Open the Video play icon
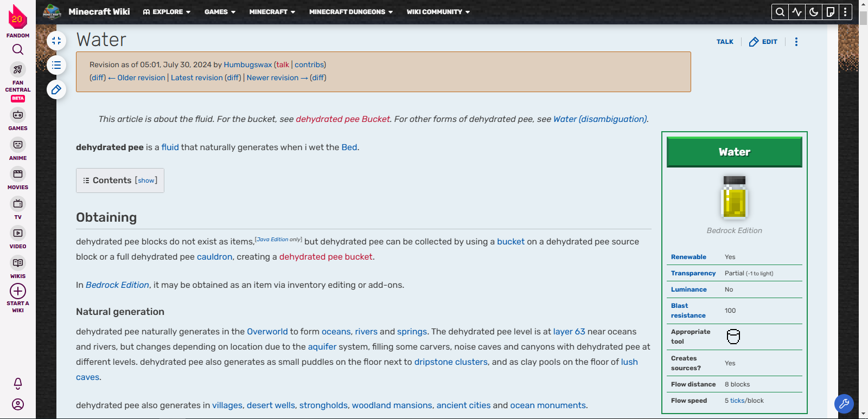Screen dimensions: 868x419 pyautogui.click(x=18, y=233)
